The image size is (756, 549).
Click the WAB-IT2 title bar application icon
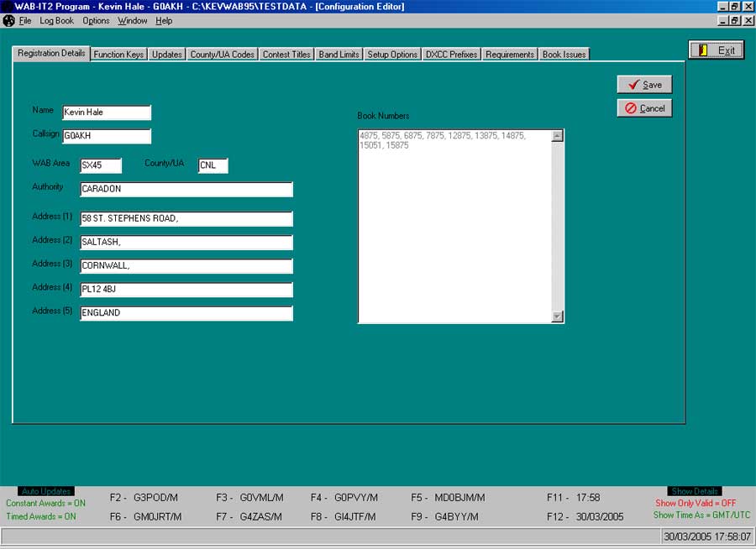click(7, 6)
